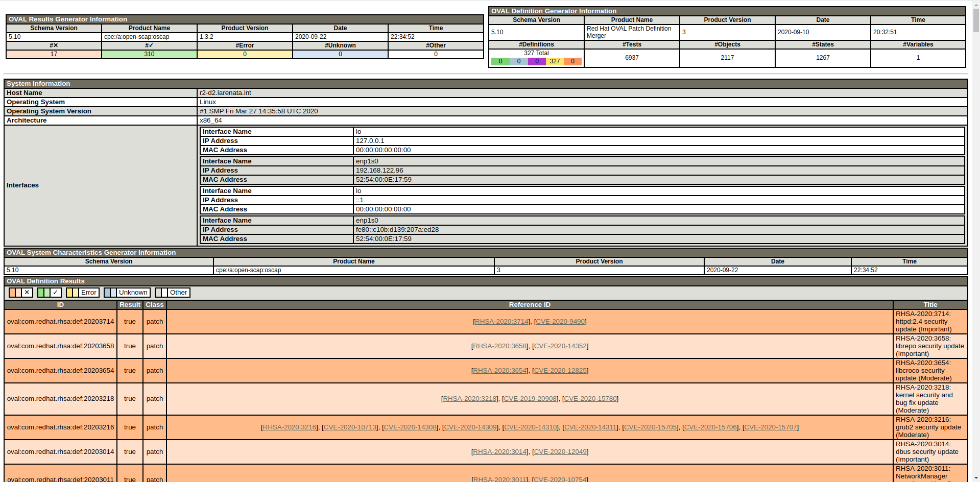The width and height of the screenshot is (980, 482).
Task: Click the CVE-2019-20908 kernel link
Action: click(530, 399)
